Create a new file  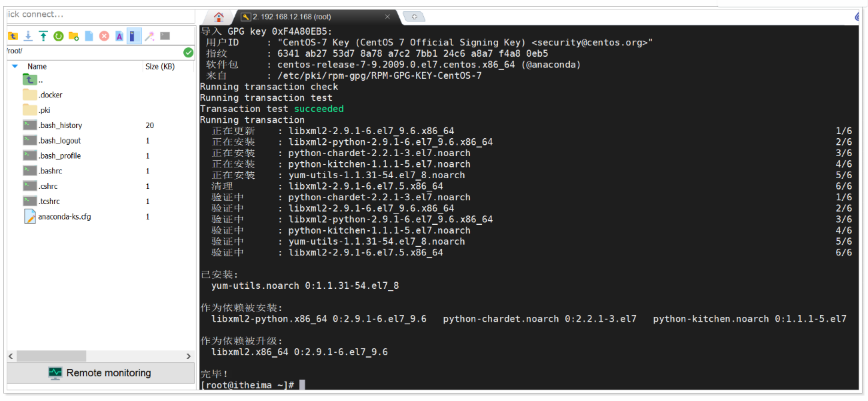[89, 35]
